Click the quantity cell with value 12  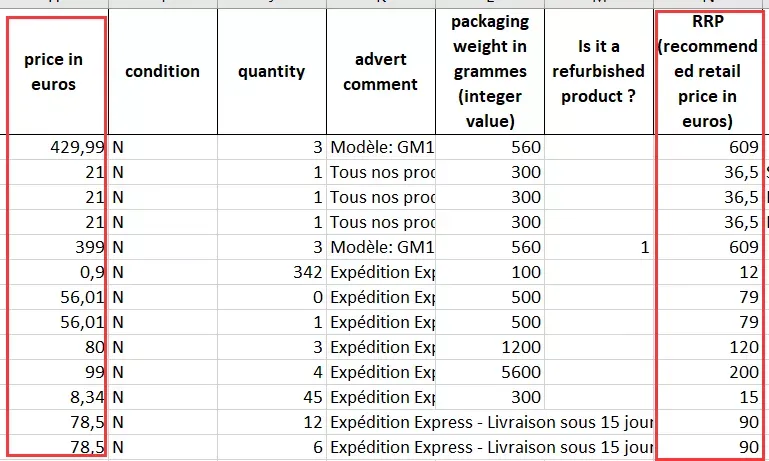pos(272,422)
